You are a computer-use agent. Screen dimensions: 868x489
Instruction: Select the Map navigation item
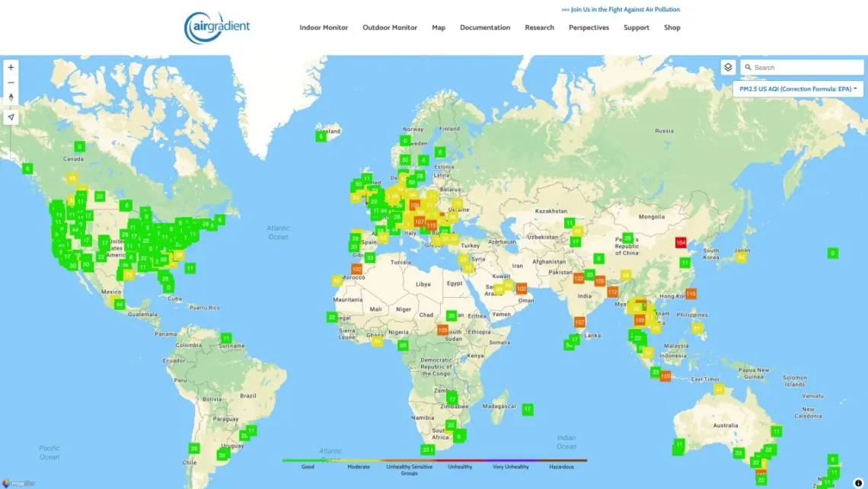pos(439,27)
